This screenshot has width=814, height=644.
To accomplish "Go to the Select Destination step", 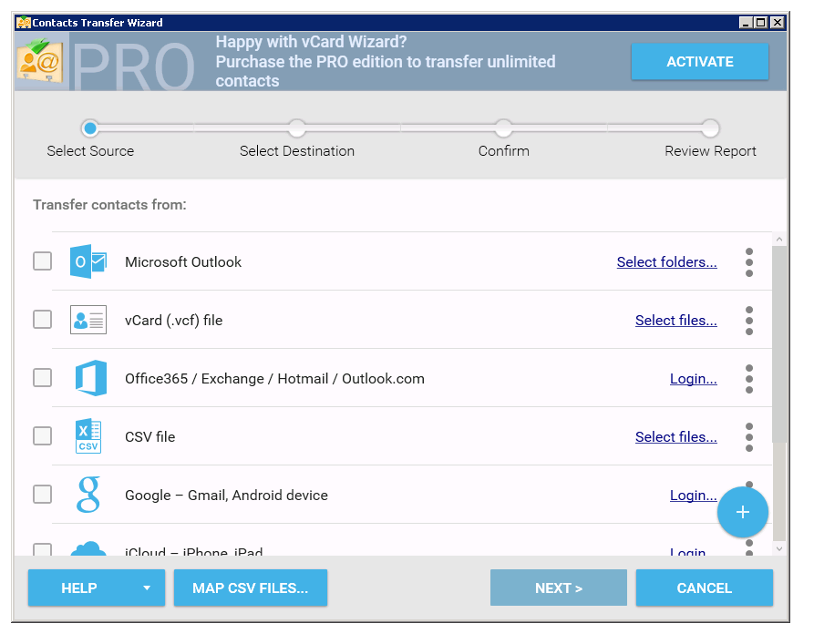I will (297, 151).
